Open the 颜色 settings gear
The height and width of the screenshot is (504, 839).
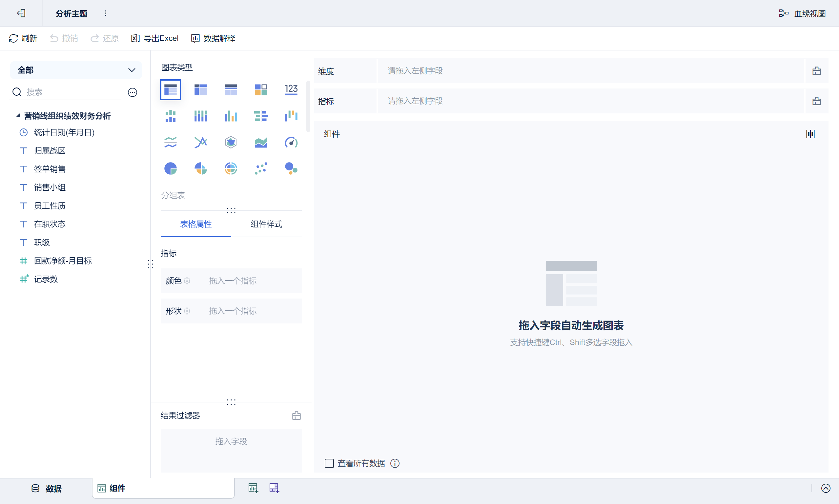pos(187,281)
